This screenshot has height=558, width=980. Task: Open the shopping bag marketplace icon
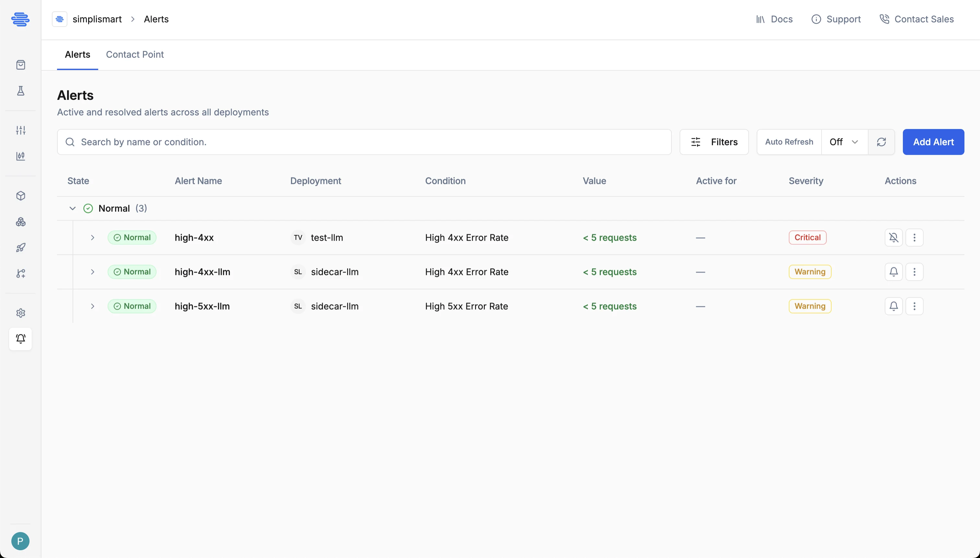click(21, 65)
